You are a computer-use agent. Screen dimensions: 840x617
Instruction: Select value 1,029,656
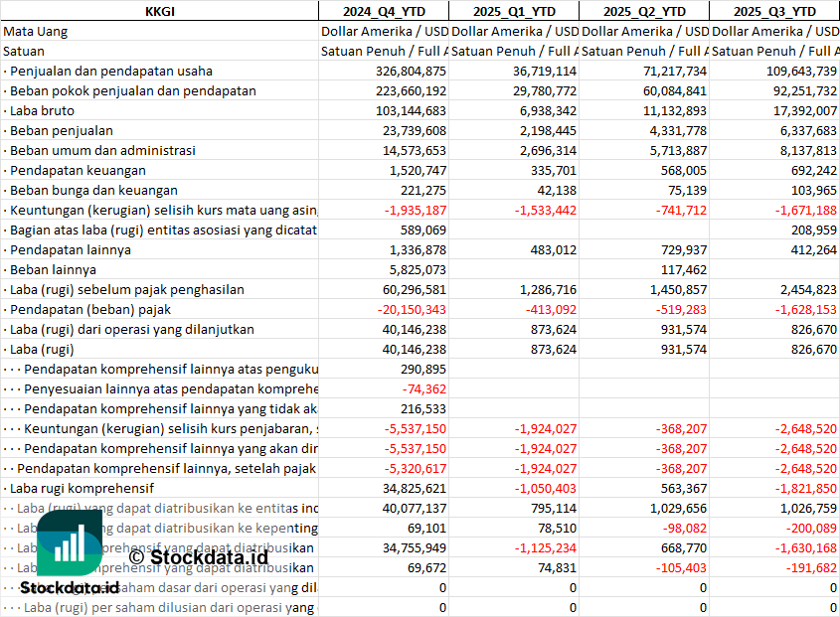[x=678, y=507]
